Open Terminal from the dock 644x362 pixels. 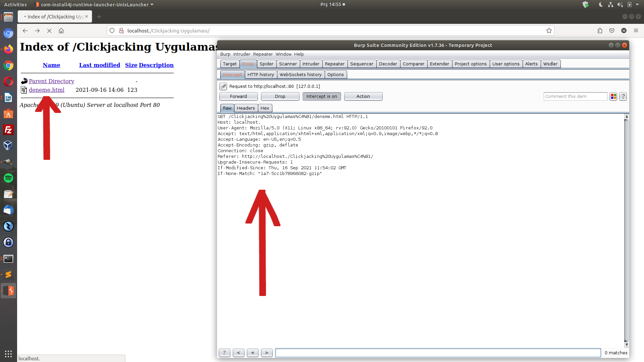tap(8, 258)
